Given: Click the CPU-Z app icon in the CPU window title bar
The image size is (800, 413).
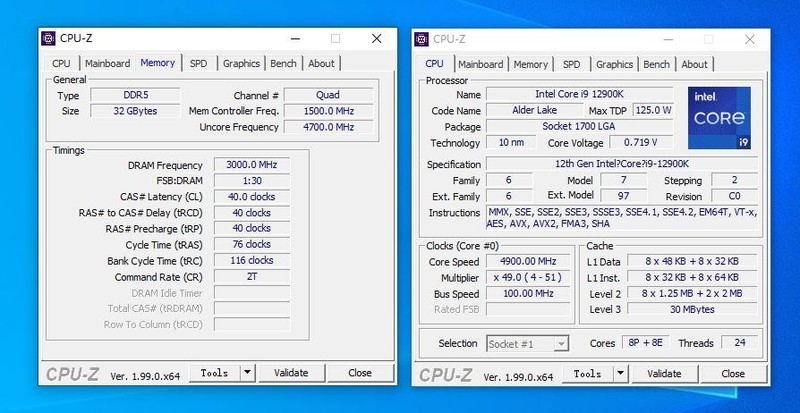Looking at the screenshot, I should tap(421, 39).
